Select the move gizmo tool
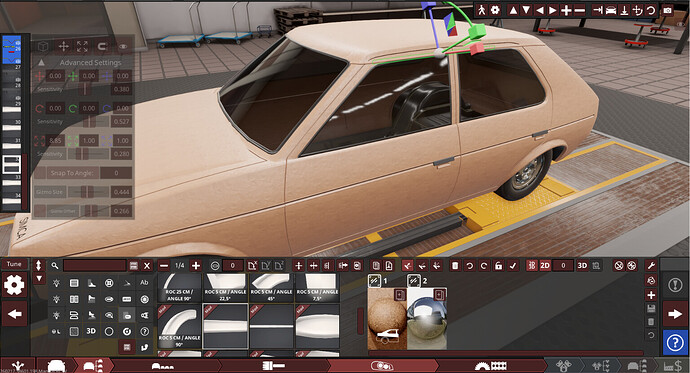The height and width of the screenshot is (373, 690). coord(63,46)
